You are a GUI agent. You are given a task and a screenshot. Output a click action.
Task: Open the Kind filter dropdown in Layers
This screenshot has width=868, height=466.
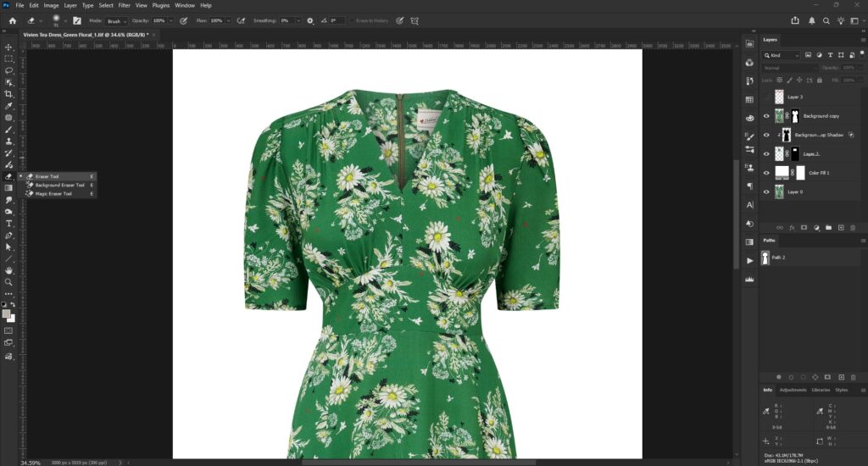tap(781, 55)
